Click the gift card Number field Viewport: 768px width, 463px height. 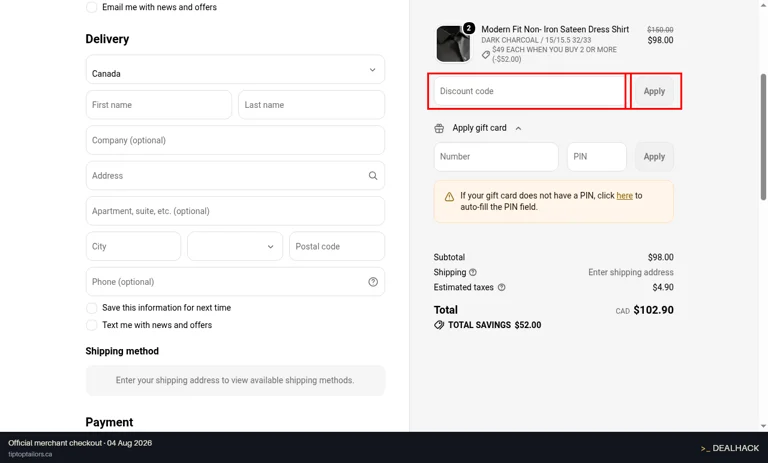[x=496, y=157]
